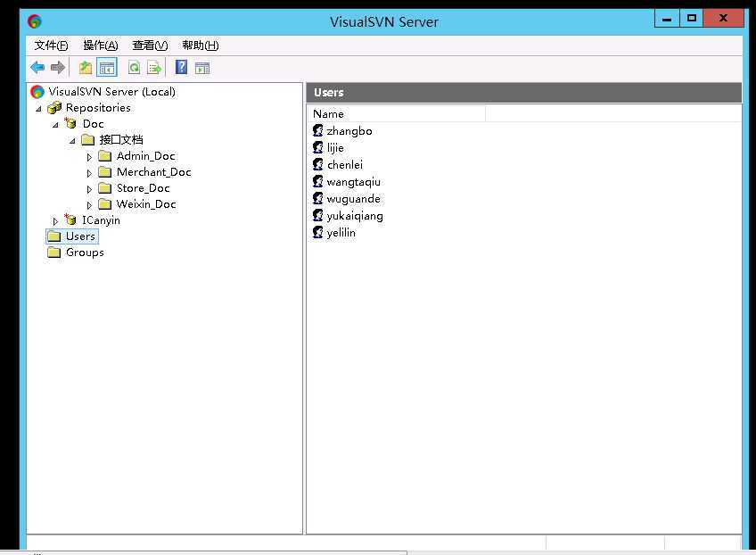This screenshot has height=555, width=756.
Task: Select user name lijie
Action: tap(335, 148)
